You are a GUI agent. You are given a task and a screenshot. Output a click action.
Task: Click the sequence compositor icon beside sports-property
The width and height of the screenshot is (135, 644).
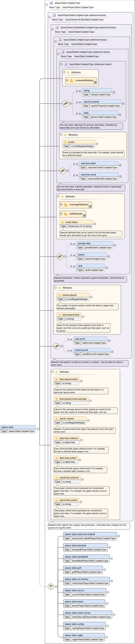coord(66,103)
